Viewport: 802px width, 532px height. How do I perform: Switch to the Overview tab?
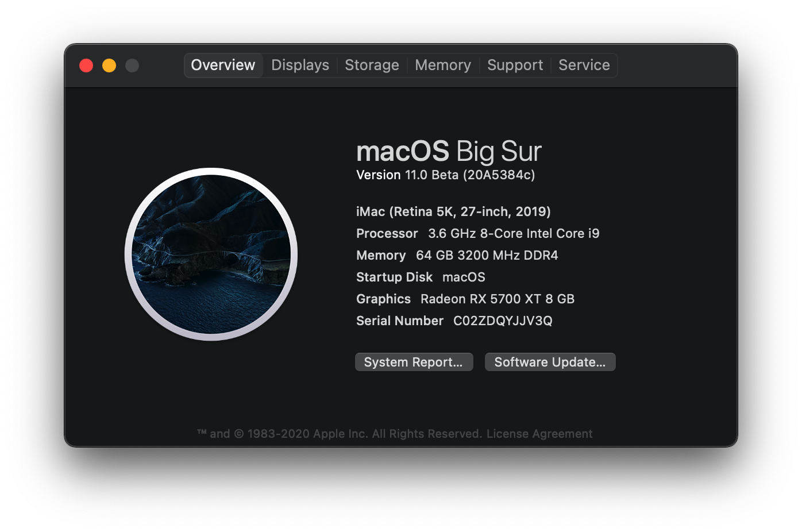tap(223, 65)
